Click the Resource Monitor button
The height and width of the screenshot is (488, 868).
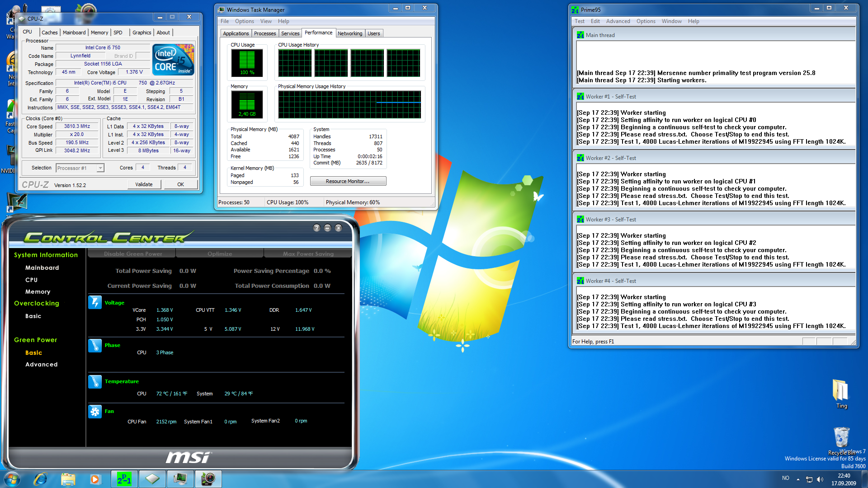(348, 181)
